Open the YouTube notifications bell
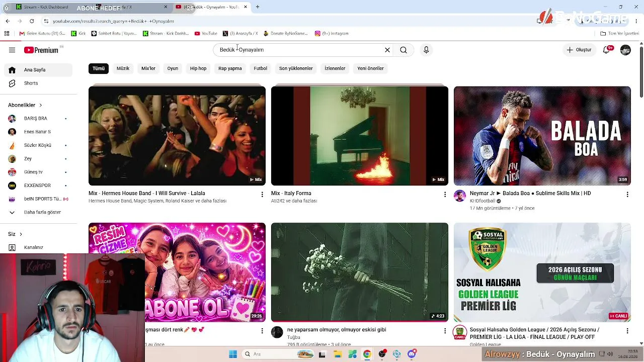The height and width of the screenshot is (362, 644). tap(607, 50)
